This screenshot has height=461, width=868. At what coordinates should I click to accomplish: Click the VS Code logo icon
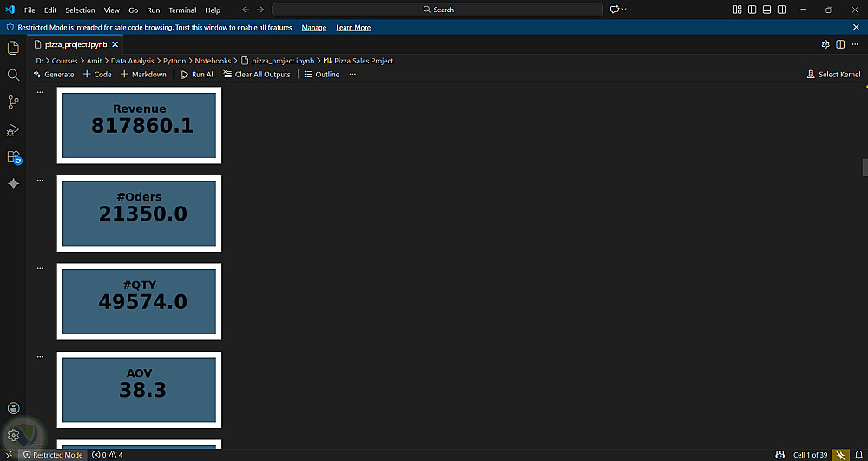click(x=10, y=10)
